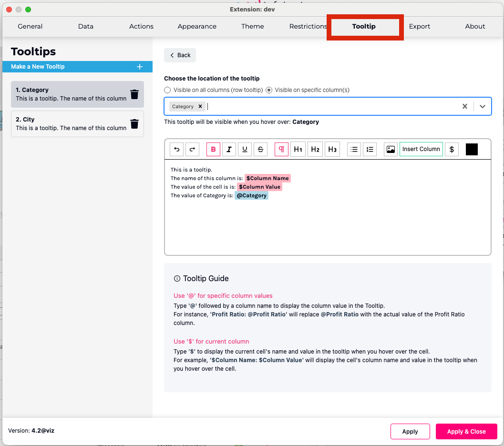The height and width of the screenshot is (446, 504).
Task: Click the undo icon in editor toolbar
Action: point(177,149)
